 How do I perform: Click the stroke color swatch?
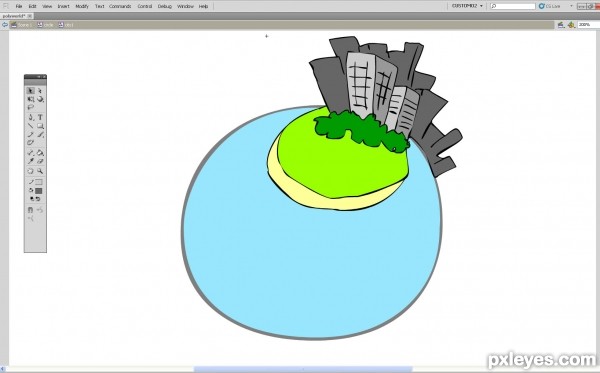[x=39, y=182]
